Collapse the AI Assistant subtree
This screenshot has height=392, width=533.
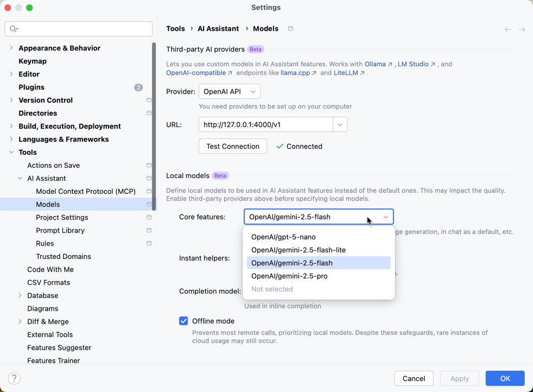[20, 178]
